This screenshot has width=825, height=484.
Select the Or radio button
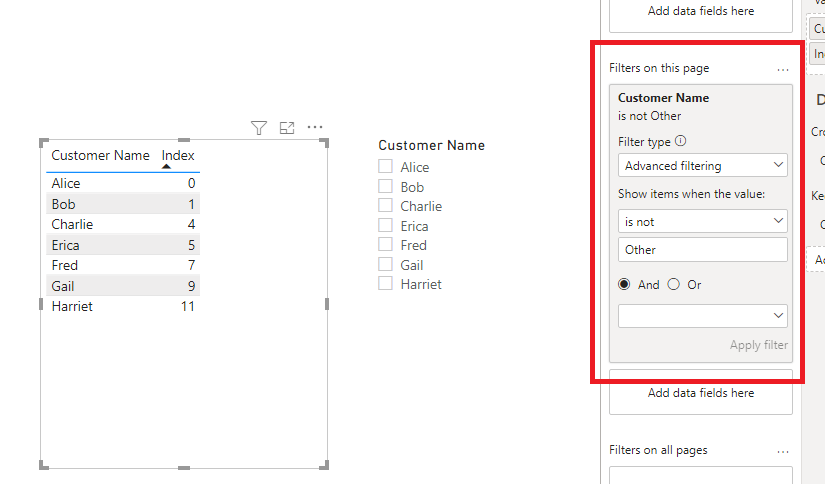673,285
